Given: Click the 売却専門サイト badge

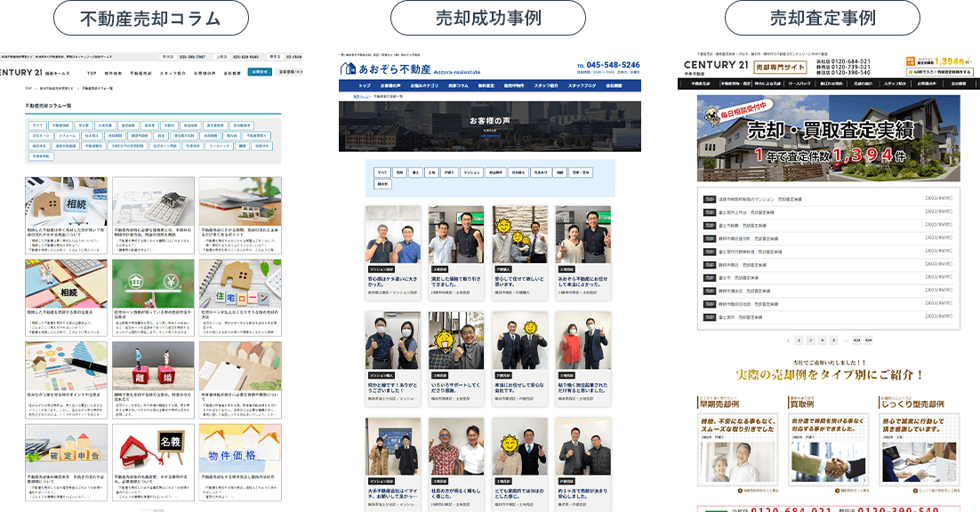Looking at the screenshot, I should pos(780,67).
